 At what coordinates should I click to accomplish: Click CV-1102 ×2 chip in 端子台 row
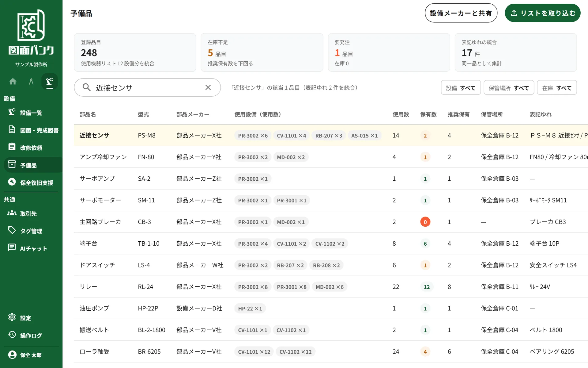click(330, 244)
